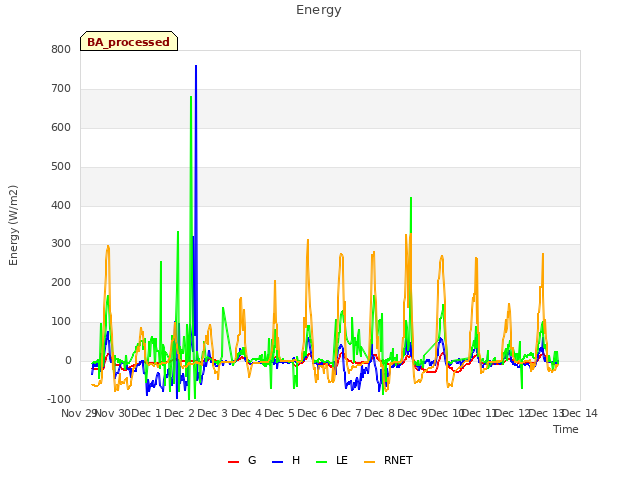Image resolution: width=640 pixels, height=480 pixels.
Task: Click the green LE spike peak near 680
Action: (191, 97)
